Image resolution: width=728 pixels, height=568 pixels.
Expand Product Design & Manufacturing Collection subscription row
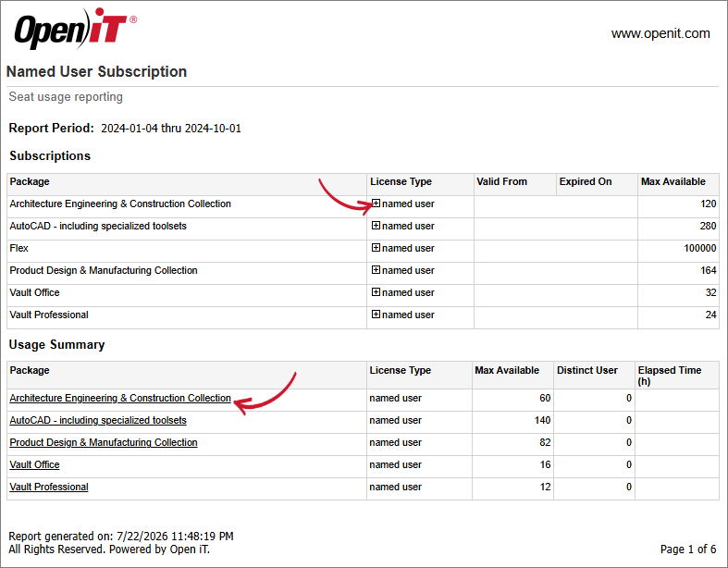pyautogui.click(x=376, y=270)
